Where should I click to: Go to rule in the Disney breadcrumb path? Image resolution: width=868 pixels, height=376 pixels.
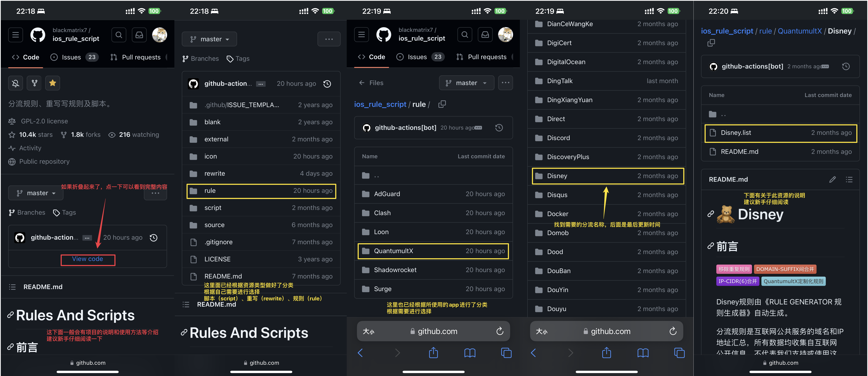coord(765,31)
